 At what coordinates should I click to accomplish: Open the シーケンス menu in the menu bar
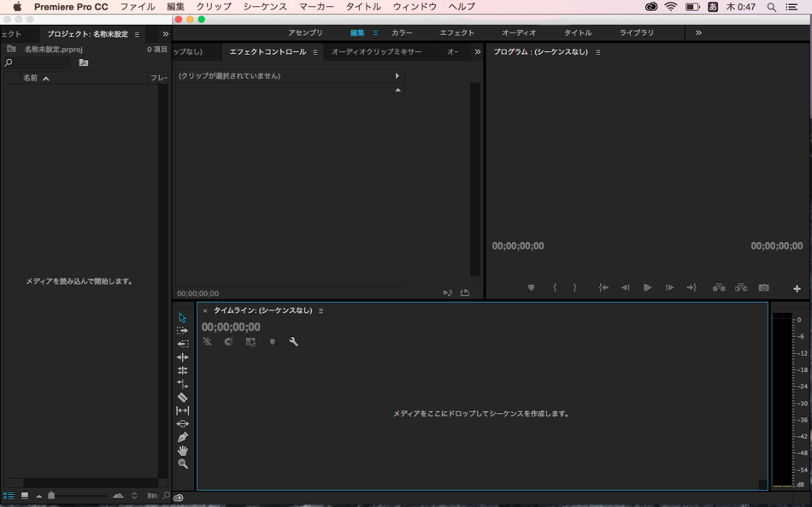pyautogui.click(x=265, y=7)
